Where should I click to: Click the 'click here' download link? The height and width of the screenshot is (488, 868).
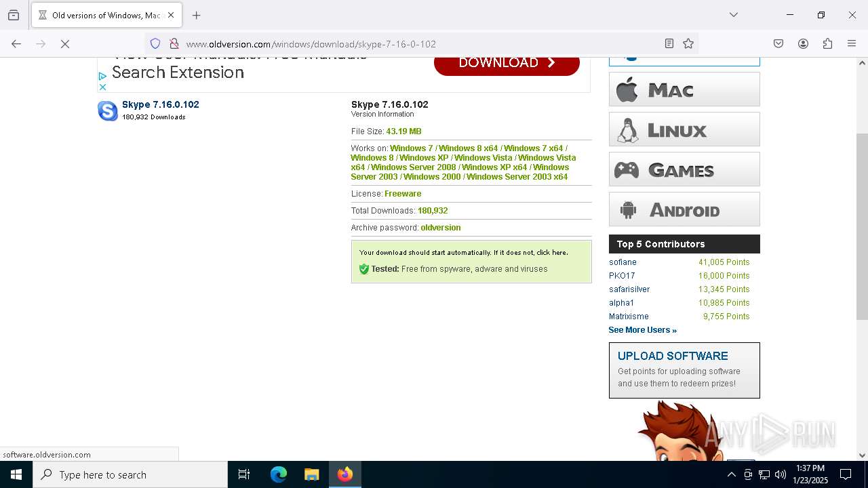551,253
